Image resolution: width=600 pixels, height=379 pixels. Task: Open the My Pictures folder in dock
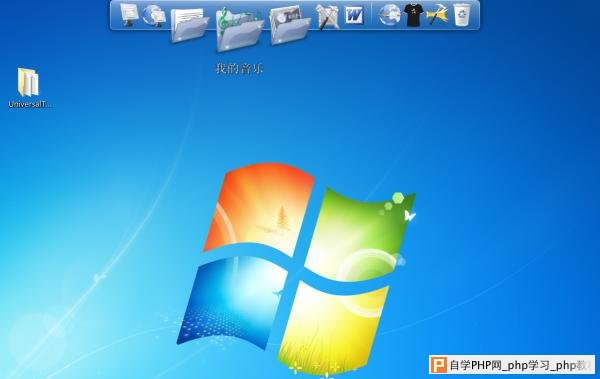(x=290, y=25)
